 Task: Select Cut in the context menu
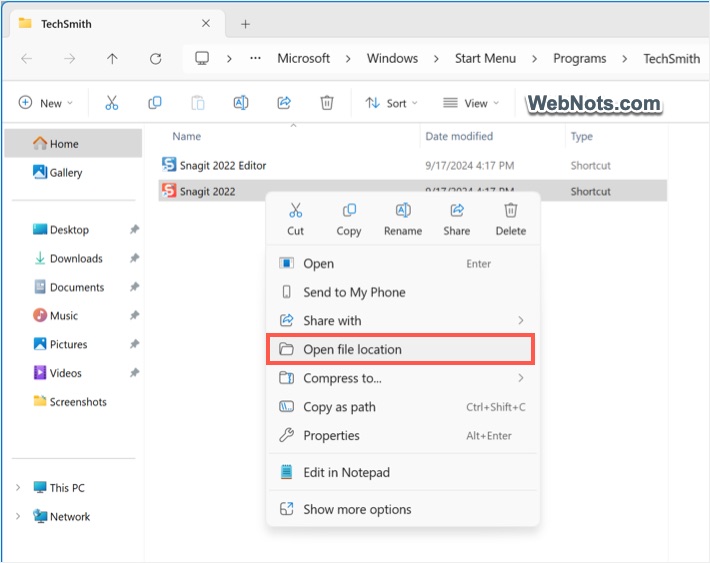coord(295,219)
